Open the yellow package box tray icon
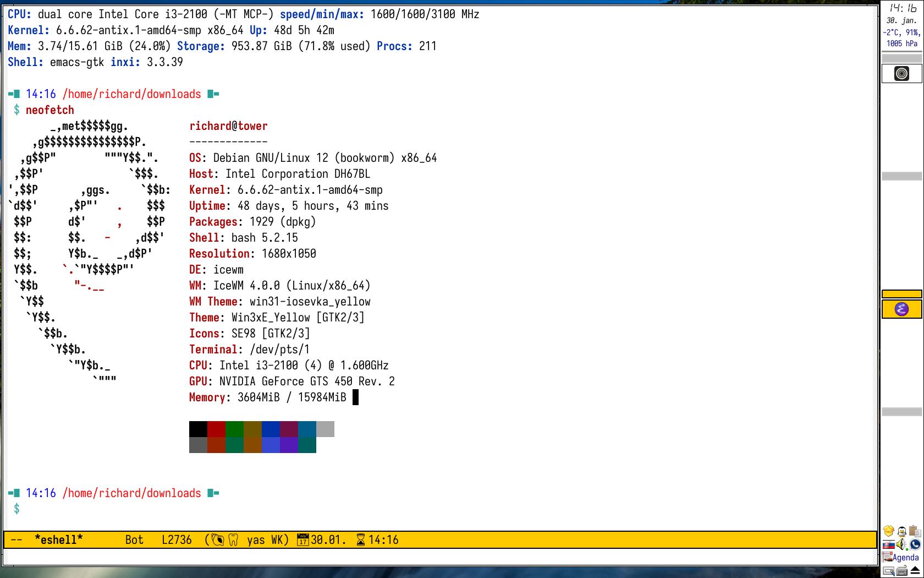Screen dimensions: 924x578 pos(889,531)
